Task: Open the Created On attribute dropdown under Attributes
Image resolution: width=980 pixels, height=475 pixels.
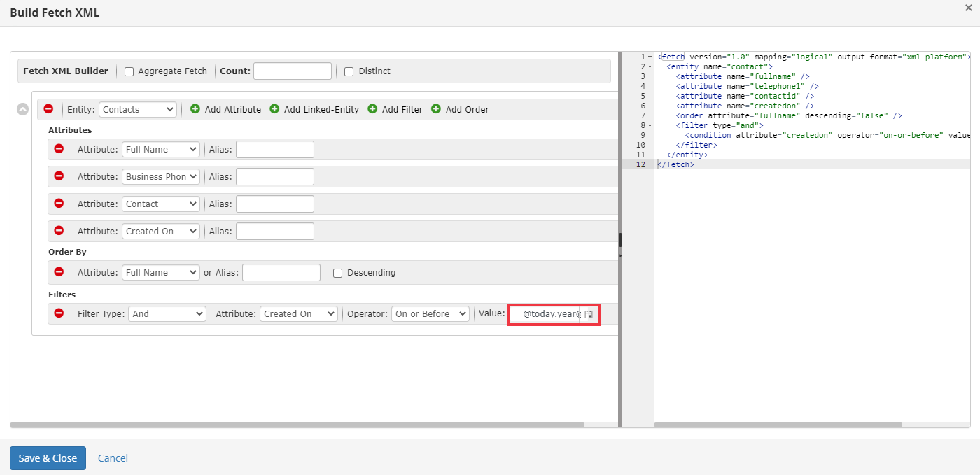Action: tap(161, 231)
